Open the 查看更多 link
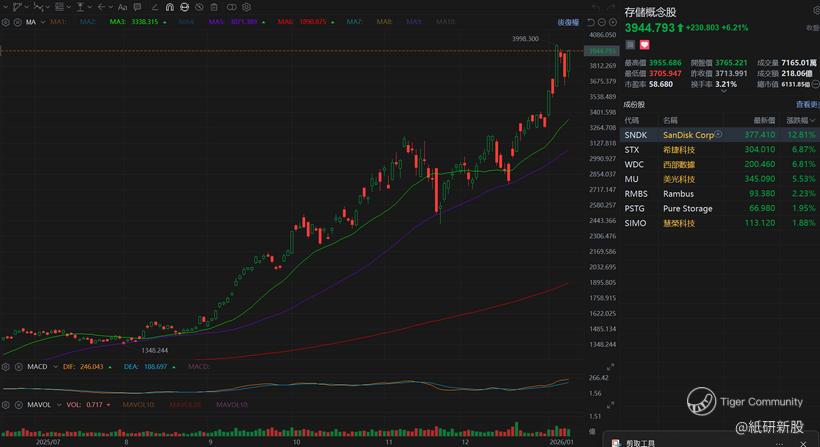The height and width of the screenshot is (447, 820). (x=807, y=105)
